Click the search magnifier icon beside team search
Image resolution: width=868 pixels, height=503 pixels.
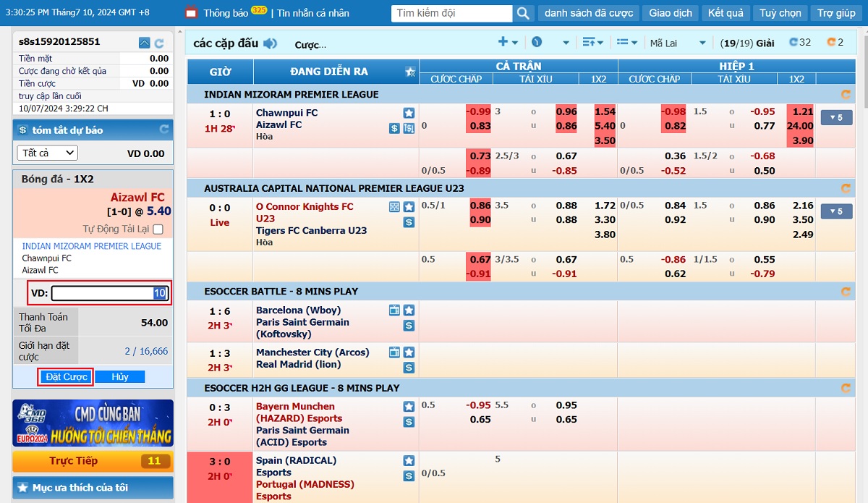pos(523,13)
